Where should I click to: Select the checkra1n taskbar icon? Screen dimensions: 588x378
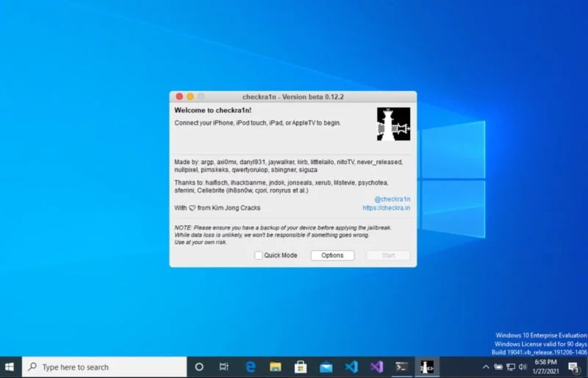coord(427,367)
